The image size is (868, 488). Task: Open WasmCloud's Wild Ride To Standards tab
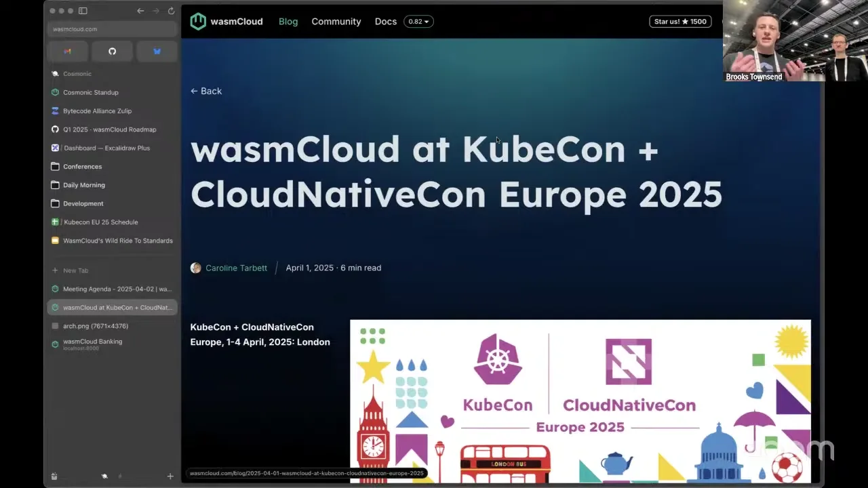113,241
